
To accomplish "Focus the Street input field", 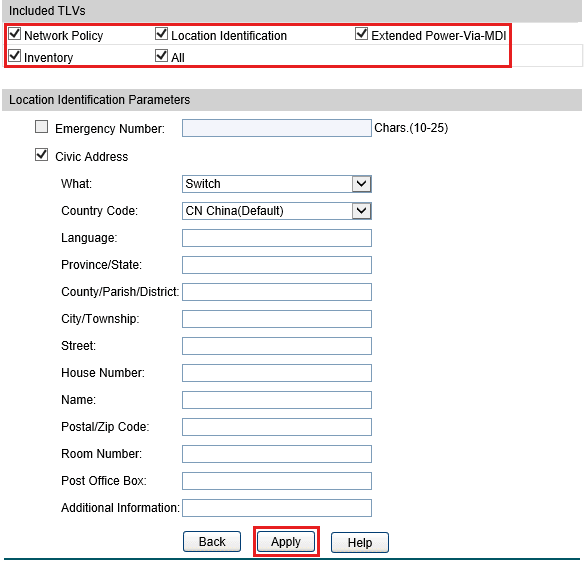I will (x=277, y=346).
